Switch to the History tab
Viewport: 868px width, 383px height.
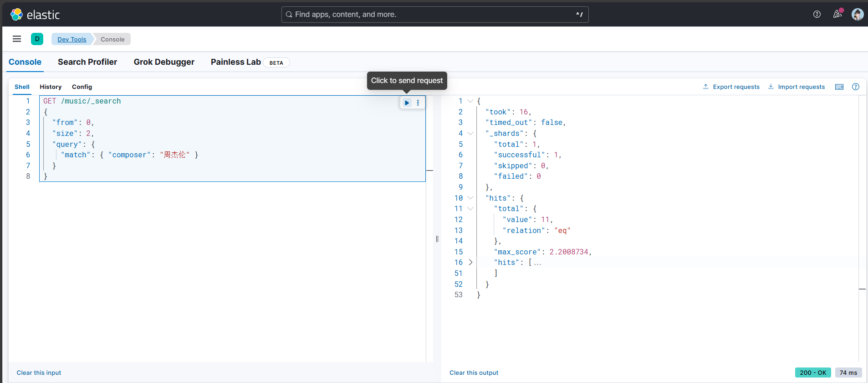[51, 87]
